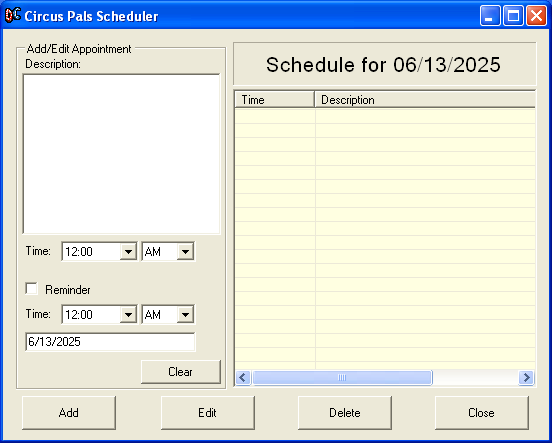The width and height of the screenshot is (552, 443).
Task: Enable the Reminder checkbox
Action: pyautogui.click(x=32, y=289)
